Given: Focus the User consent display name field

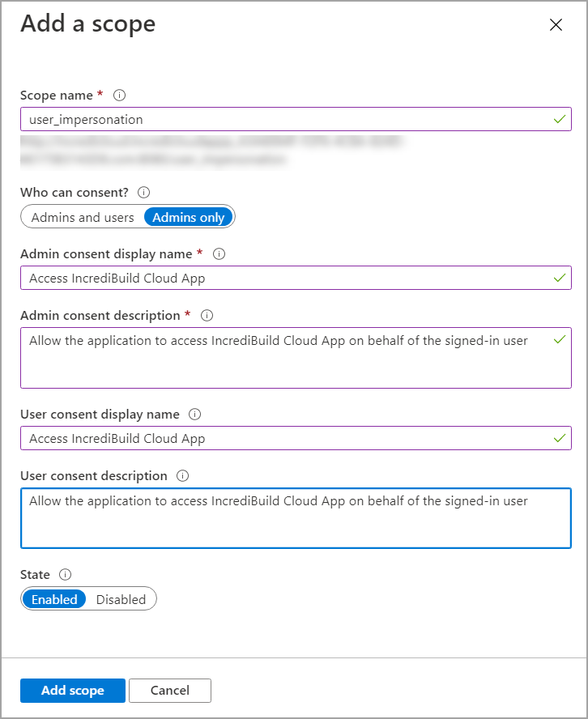Looking at the screenshot, I should (296, 438).
